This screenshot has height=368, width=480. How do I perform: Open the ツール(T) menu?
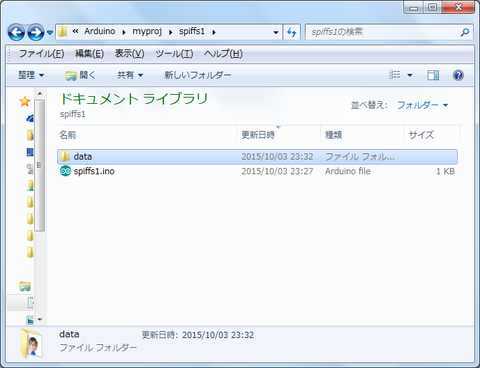(x=174, y=54)
